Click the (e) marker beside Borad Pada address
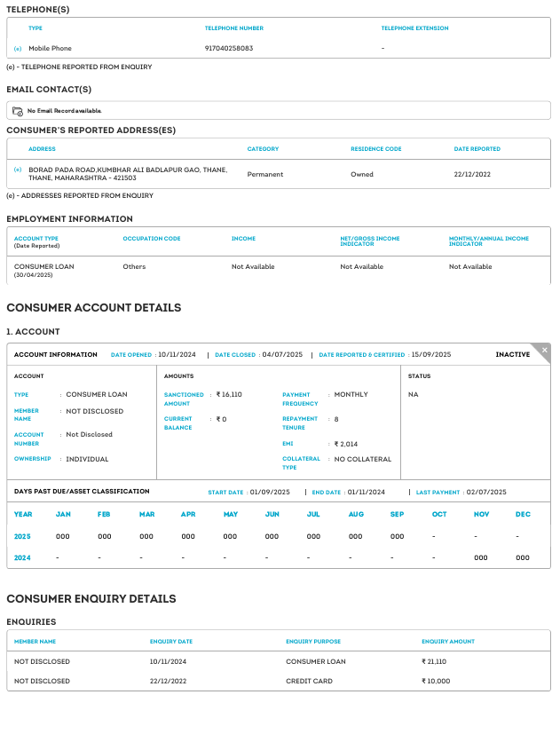 [x=18, y=169]
